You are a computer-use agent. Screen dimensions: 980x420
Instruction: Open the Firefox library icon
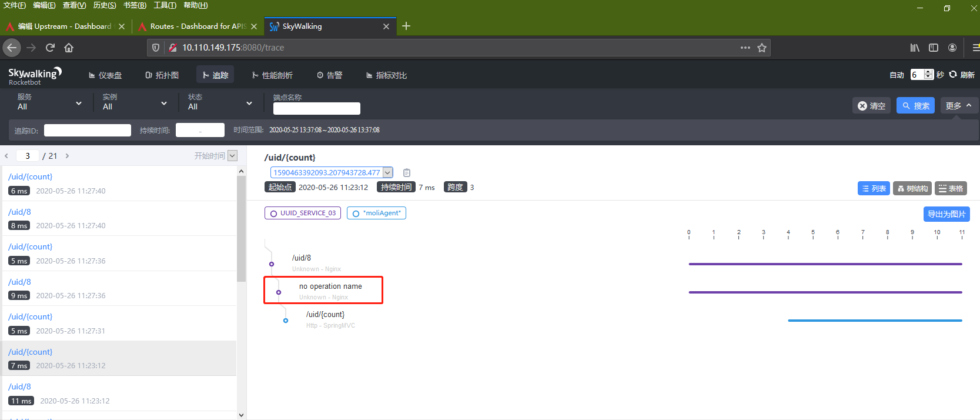click(x=915, y=48)
